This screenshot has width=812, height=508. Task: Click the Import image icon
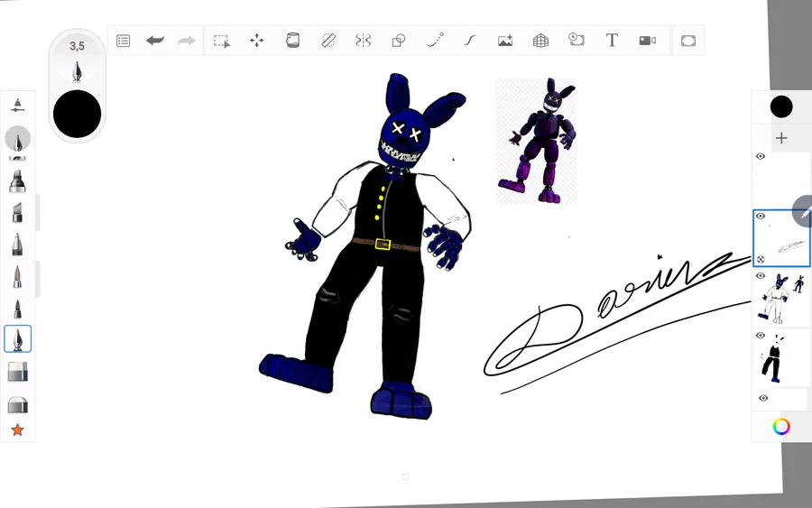click(x=505, y=41)
